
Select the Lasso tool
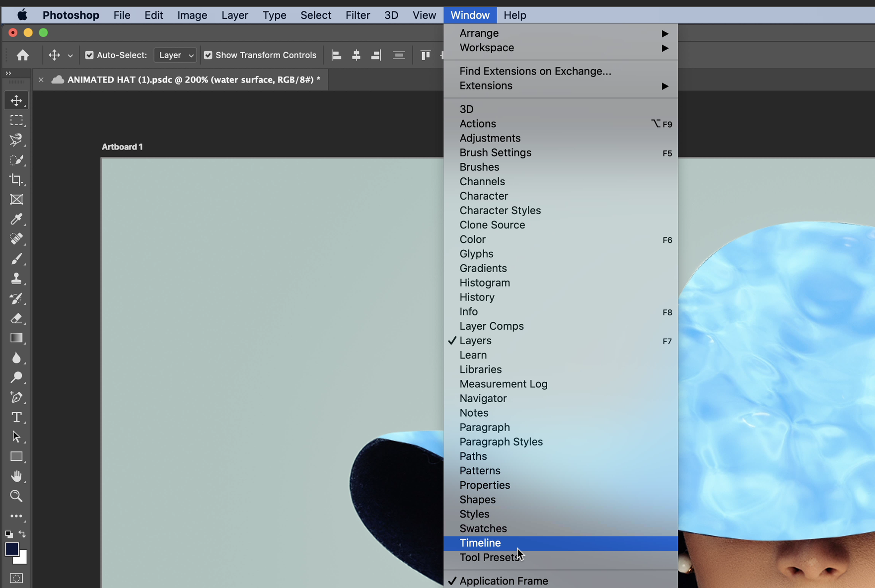pos(16,140)
